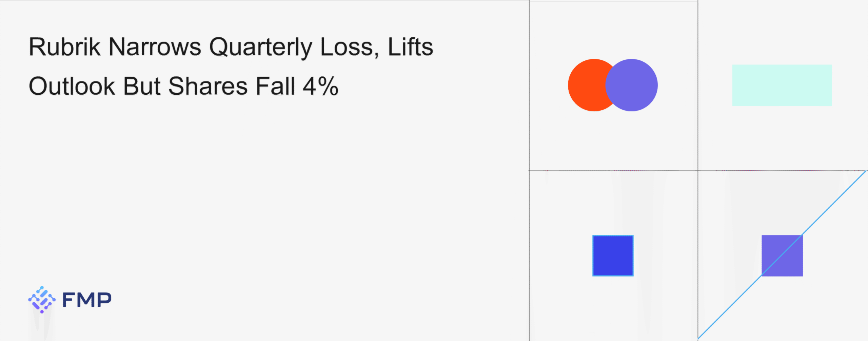Click the light blue diagonal line
Image resolution: width=868 pixels, height=341 pixels.
pyautogui.click(x=834, y=203)
